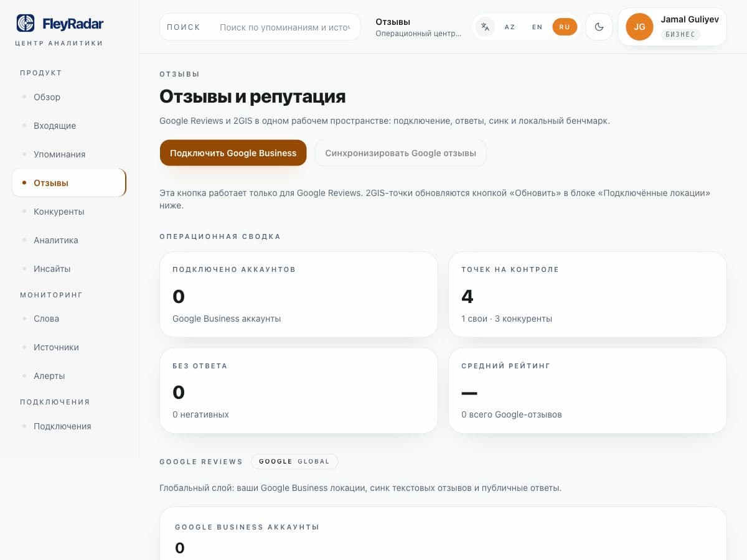This screenshot has height=560, width=747.
Task: Click the JG user avatar
Action: point(639,27)
